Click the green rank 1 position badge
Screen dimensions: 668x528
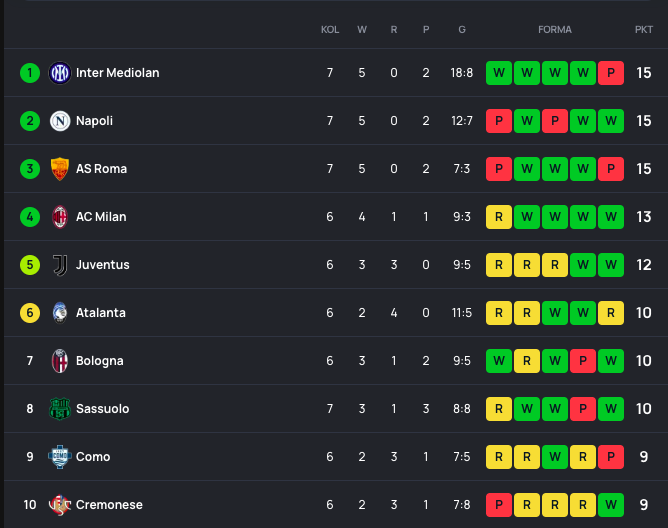coord(30,73)
